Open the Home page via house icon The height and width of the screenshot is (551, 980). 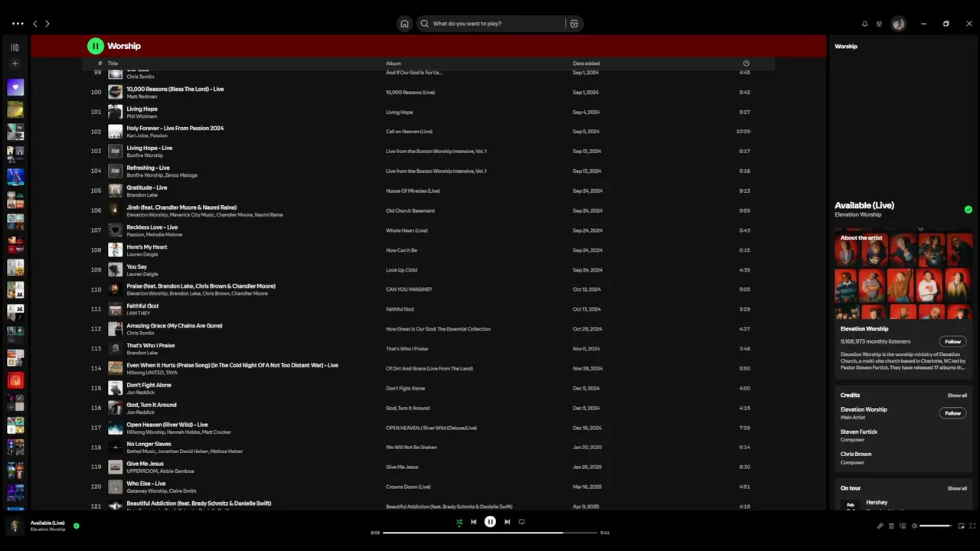[x=404, y=24]
